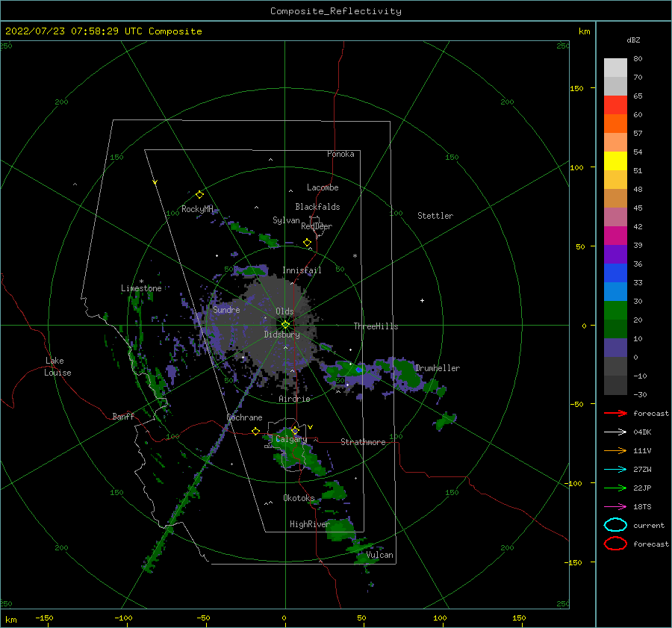The height and width of the screenshot is (628, 672).
Task: Click the 'Sylvan' label
Action: coord(286,220)
